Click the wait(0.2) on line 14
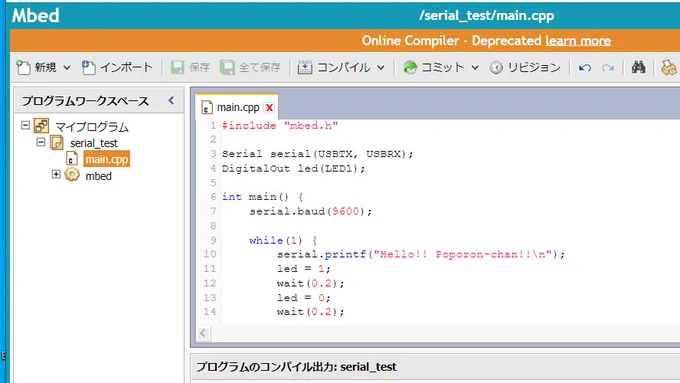Viewport: 680px width, 383px height. tap(311, 311)
